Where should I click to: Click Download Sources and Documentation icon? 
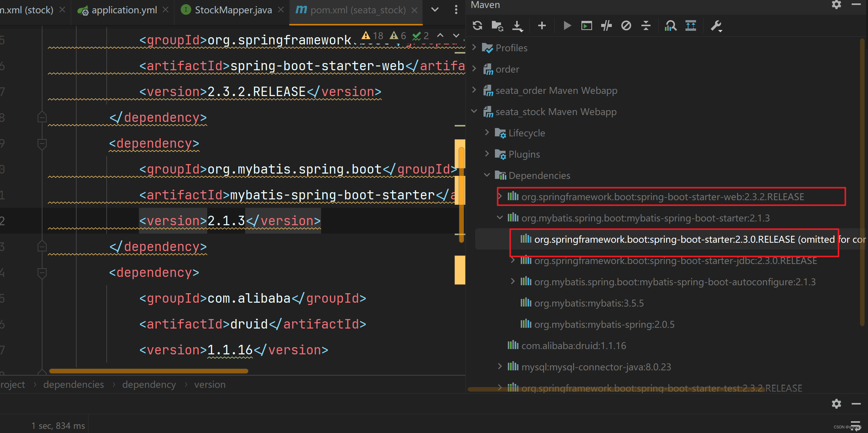517,26
